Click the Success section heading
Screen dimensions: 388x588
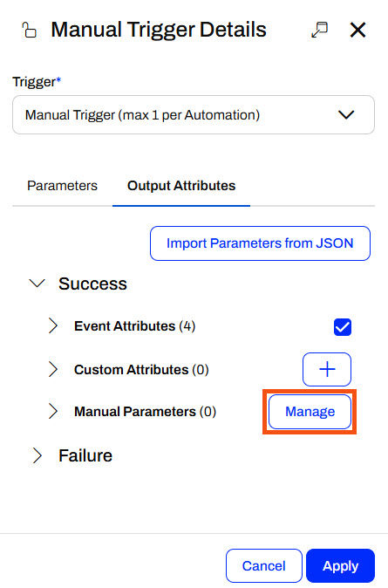92,284
